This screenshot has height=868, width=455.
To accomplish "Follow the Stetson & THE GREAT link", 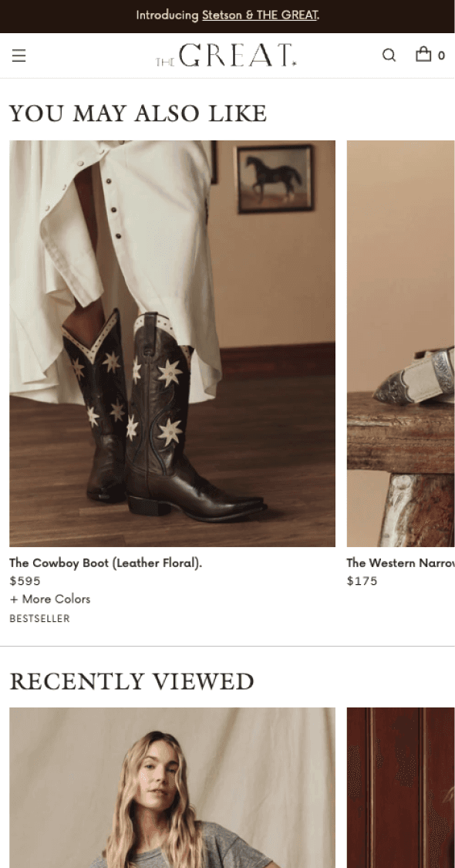I will [x=260, y=15].
